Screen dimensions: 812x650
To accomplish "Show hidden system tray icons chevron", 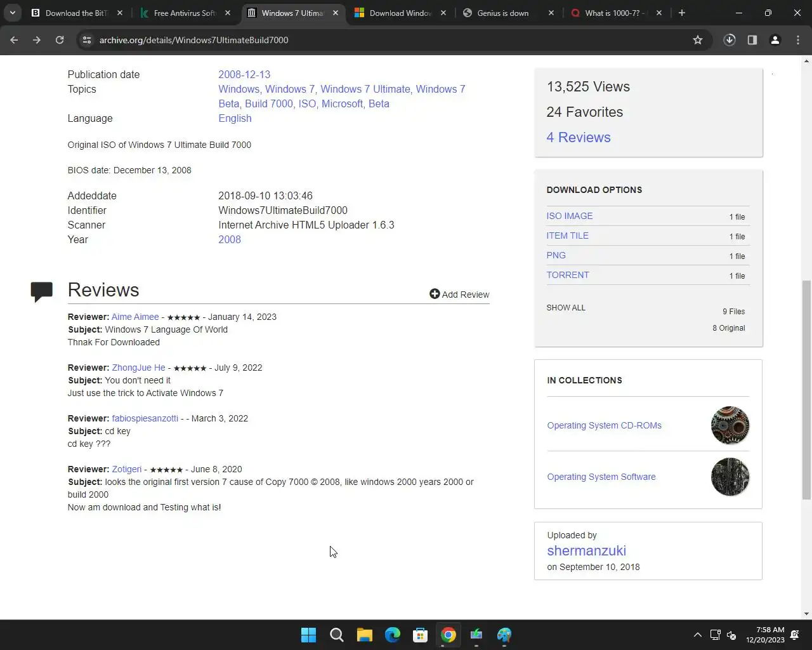I will [x=697, y=635].
